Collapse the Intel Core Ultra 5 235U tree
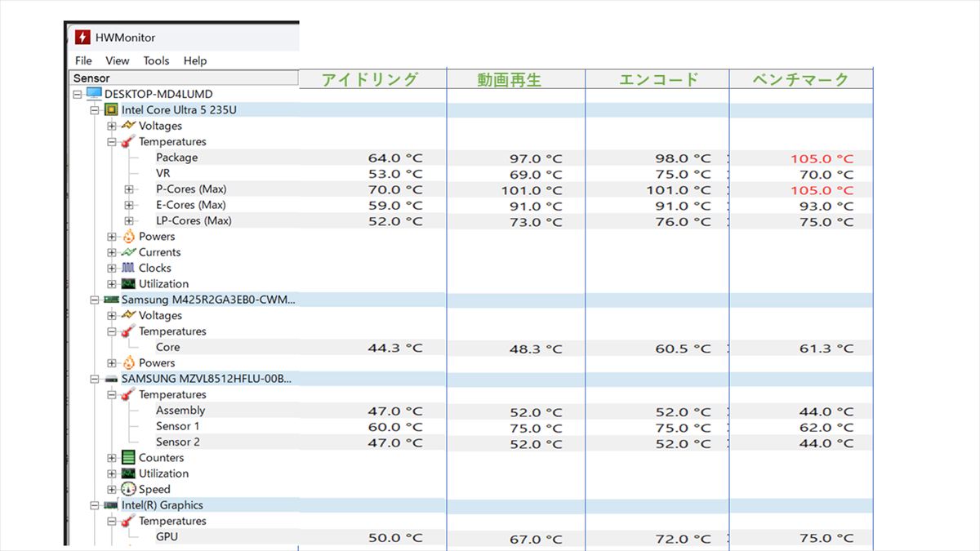 (95, 110)
